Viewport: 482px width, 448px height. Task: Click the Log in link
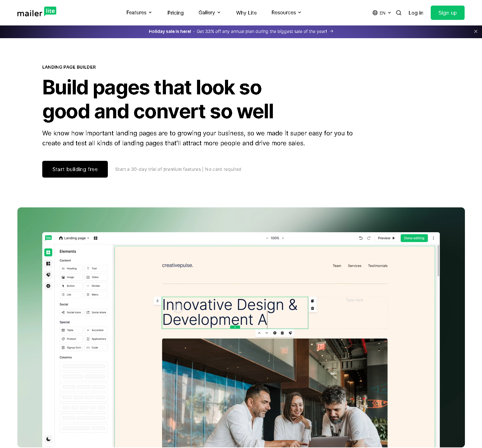click(x=416, y=13)
